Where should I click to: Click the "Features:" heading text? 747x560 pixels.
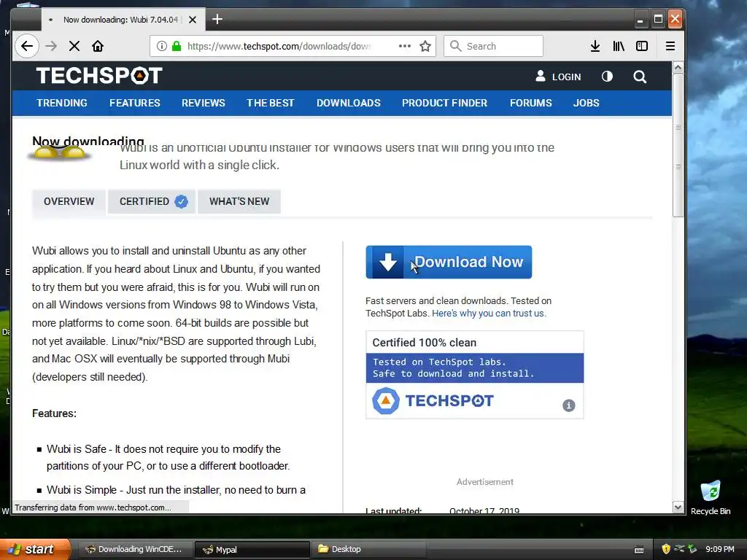pyautogui.click(x=54, y=413)
